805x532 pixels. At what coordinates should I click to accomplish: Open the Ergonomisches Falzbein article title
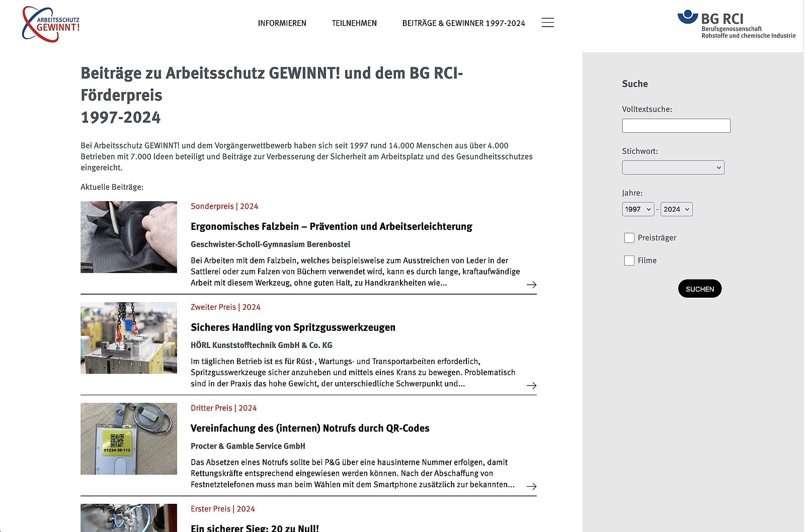pos(332,227)
